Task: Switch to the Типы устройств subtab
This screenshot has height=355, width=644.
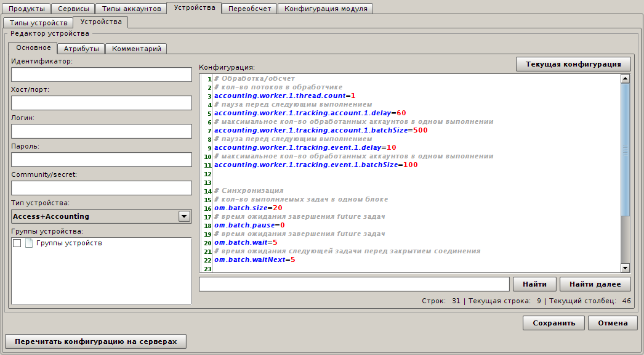Action: (x=39, y=22)
